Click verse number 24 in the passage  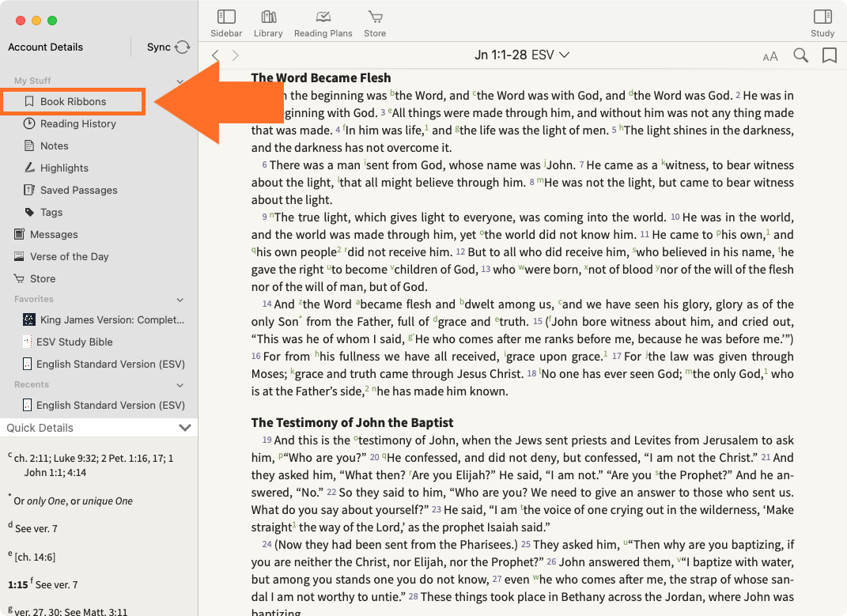[x=267, y=545]
